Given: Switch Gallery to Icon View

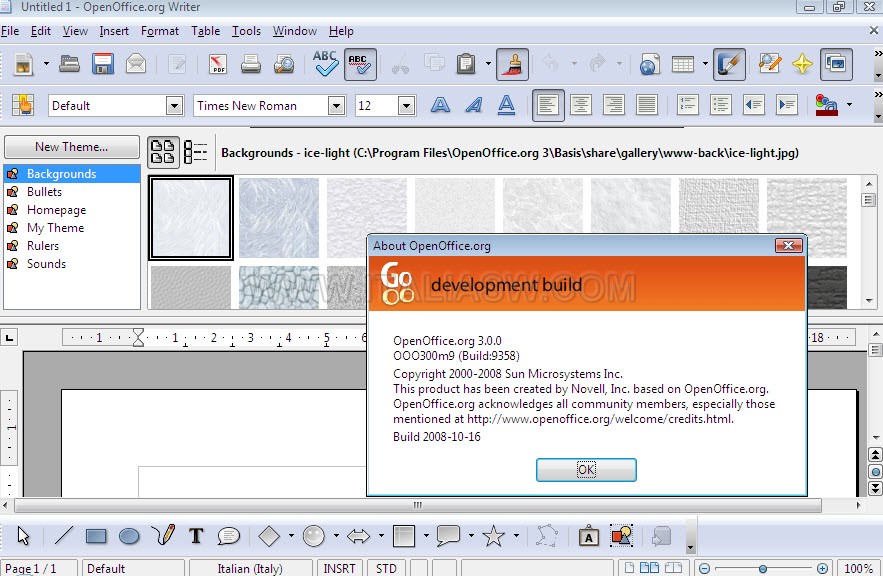Looking at the screenshot, I should (x=163, y=152).
